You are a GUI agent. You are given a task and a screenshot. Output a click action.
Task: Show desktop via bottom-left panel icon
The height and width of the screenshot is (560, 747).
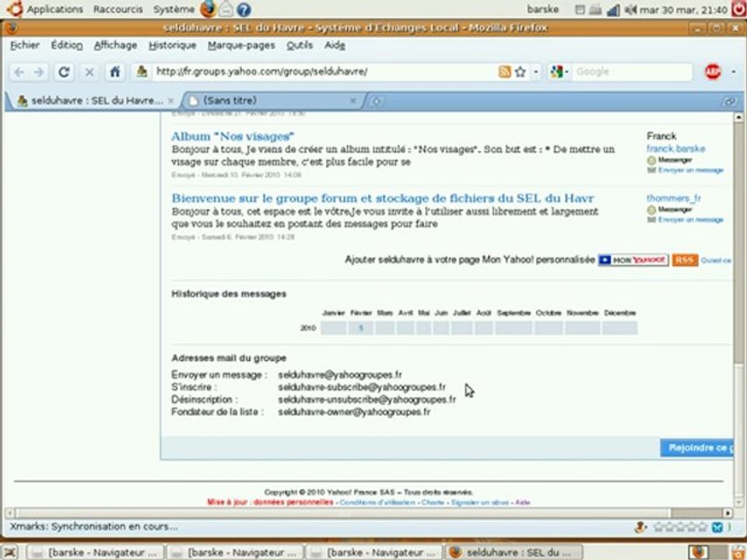coord(10,552)
